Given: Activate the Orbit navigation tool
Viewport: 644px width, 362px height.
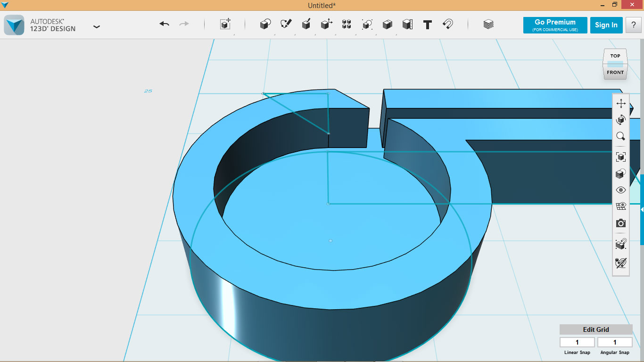Looking at the screenshot, I should [x=621, y=120].
